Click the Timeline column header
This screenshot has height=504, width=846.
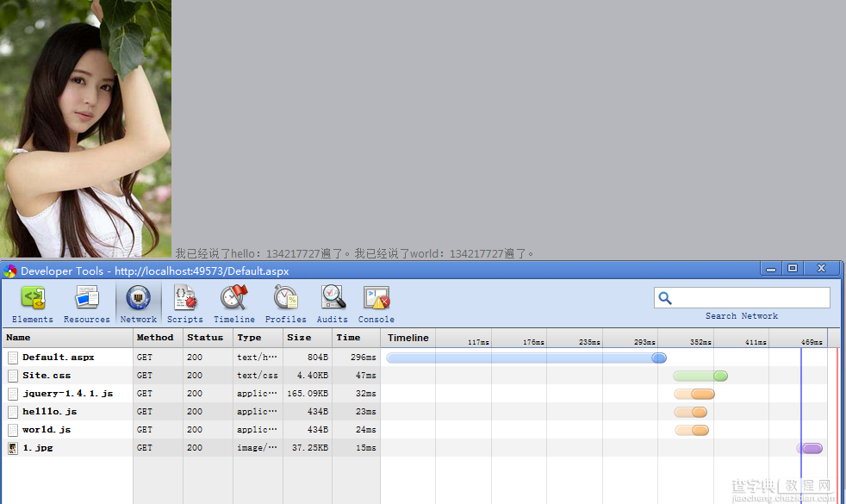pyautogui.click(x=407, y=338)
